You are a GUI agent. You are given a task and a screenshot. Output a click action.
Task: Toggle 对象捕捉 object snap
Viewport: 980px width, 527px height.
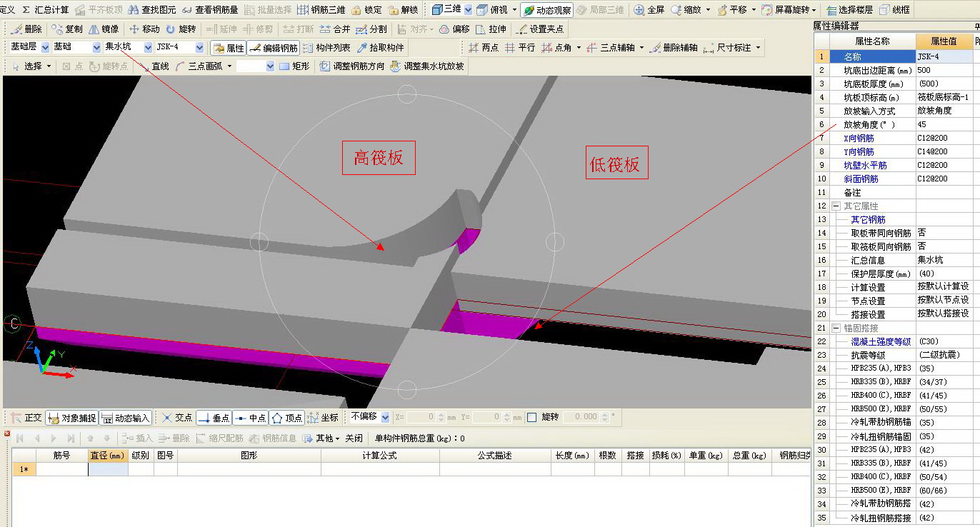click(x=71, y=418)
